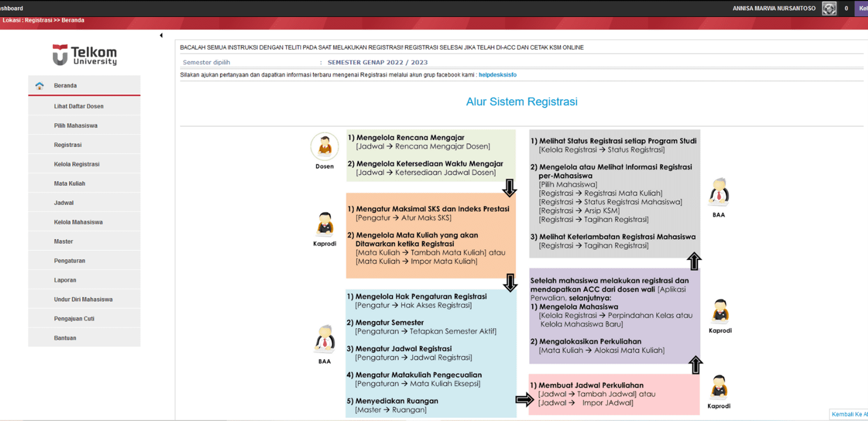Click Kembali Ke Atas link
Viewport: 868px width, 421px height.
tap(849, 414)
